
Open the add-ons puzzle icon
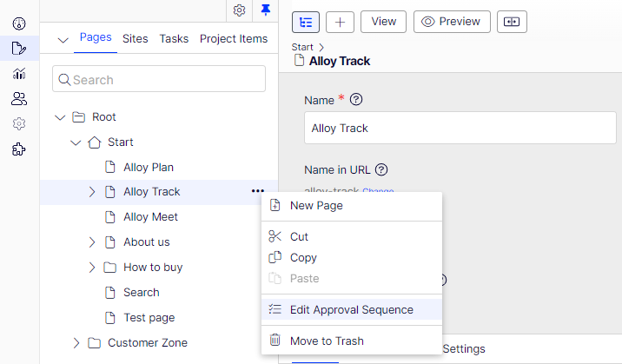(x=19, y=149)
